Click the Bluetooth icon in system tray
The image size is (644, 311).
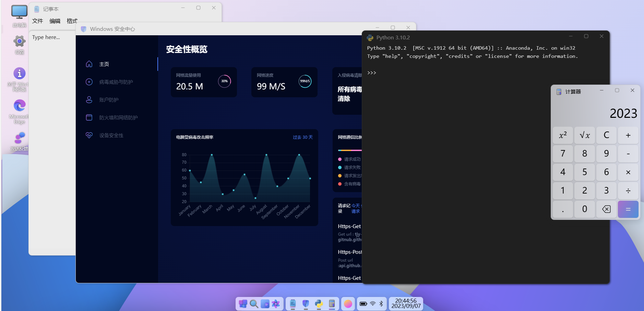pyautogui.click(x=381, y=304)
